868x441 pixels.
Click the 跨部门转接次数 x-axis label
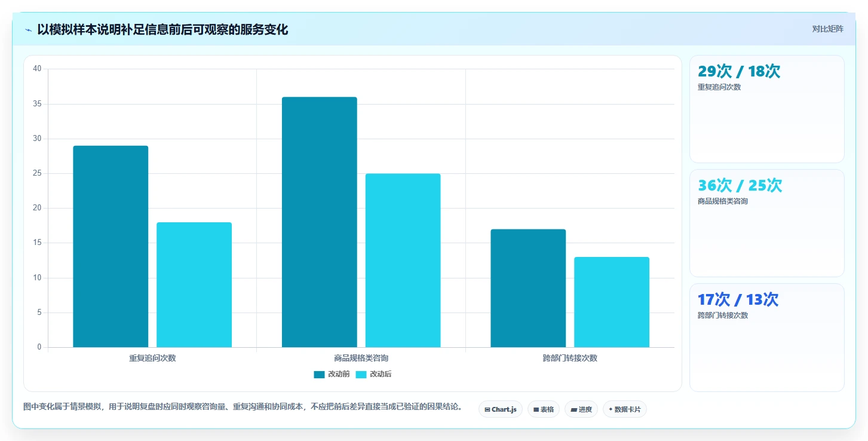pos(570,359)
